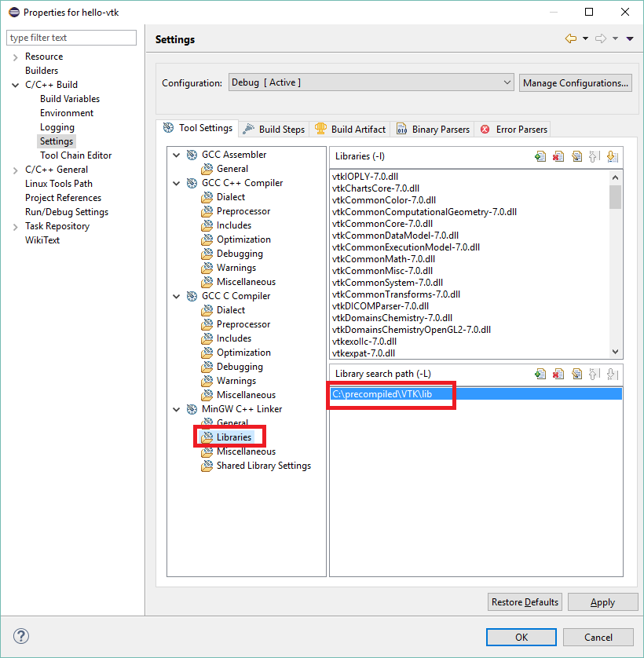The height and width of the screenshot is (658, 644).
Task: Move the selected library down the list
Action: tap(612, 156)
